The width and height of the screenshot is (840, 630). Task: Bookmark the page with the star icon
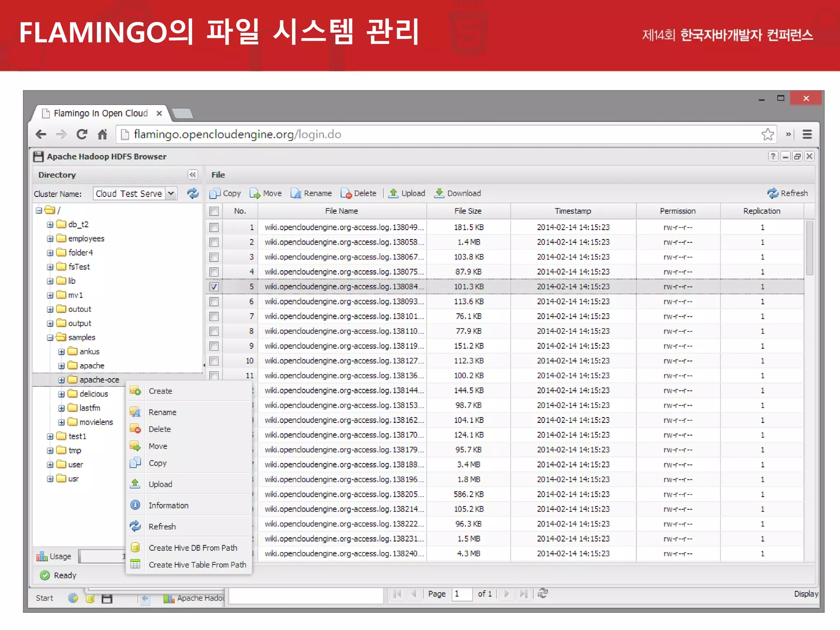(x=767, y=134)
